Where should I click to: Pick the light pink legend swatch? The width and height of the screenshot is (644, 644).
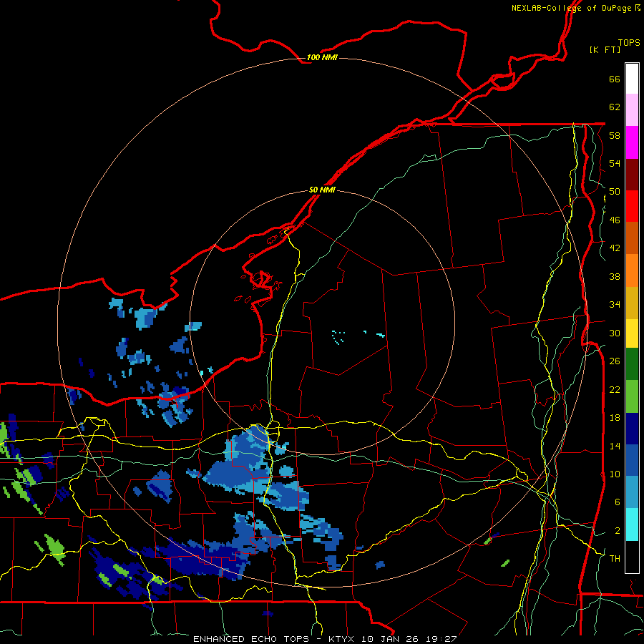pos(632,110)
